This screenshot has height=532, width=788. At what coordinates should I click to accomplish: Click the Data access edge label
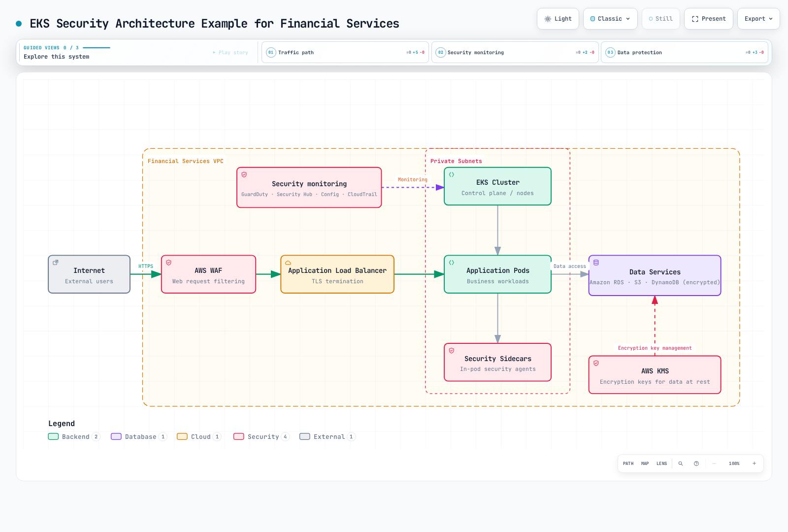click(x=570, y=266)
